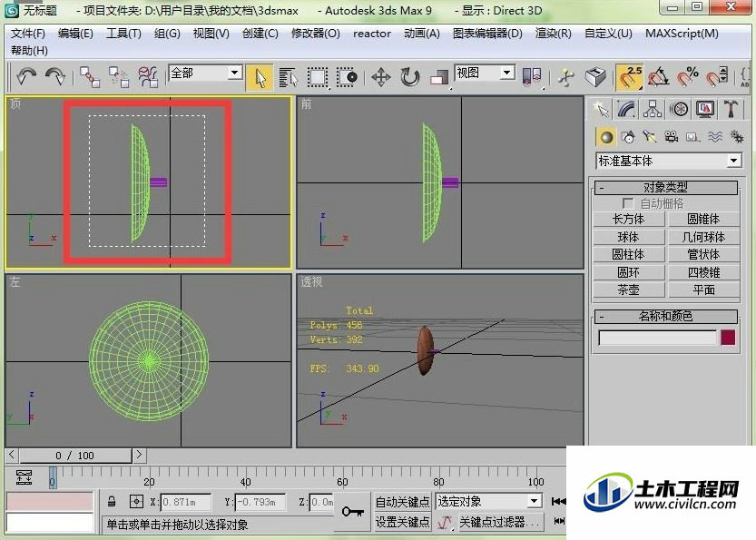Open the Create command panel tab
756x540 pixels.
[601, 110]
